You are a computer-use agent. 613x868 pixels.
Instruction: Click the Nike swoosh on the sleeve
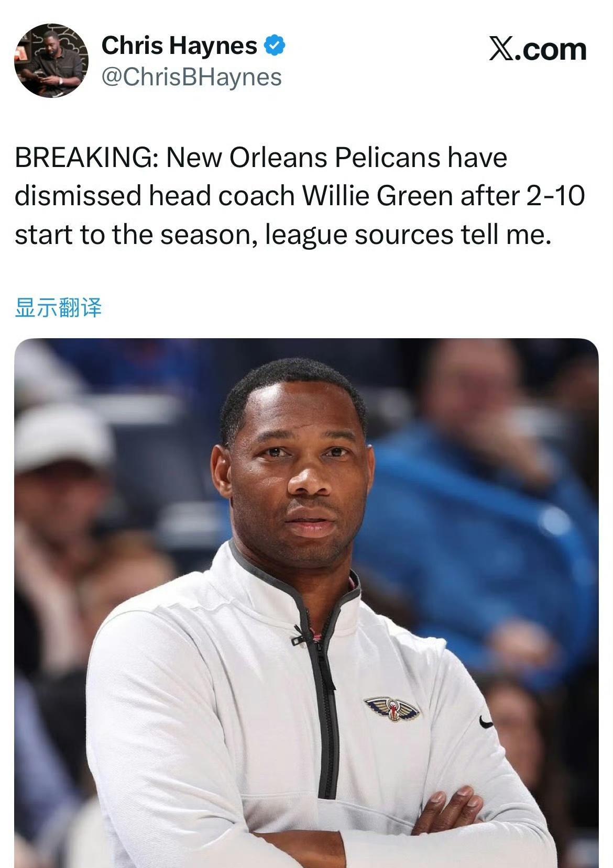(x=486, y=722)
